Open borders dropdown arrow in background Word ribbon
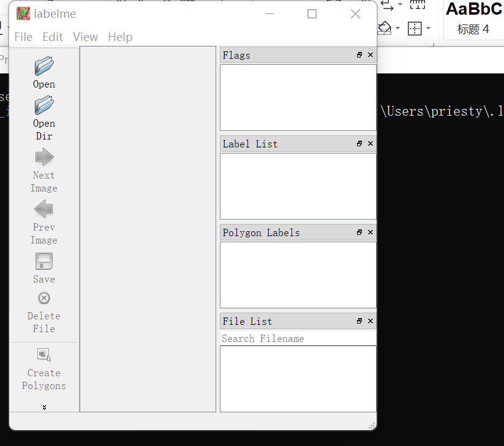 pyautogui.click(x=428, y=28)
